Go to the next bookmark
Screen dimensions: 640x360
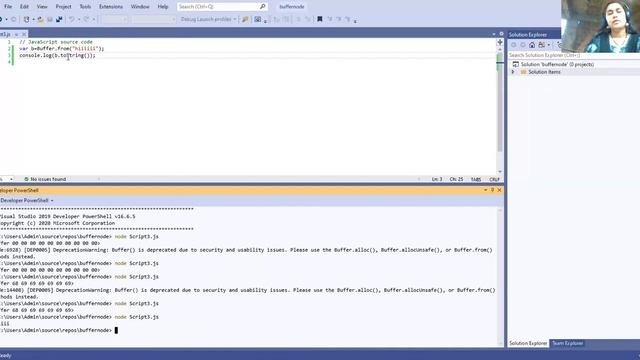coord(339,19)
